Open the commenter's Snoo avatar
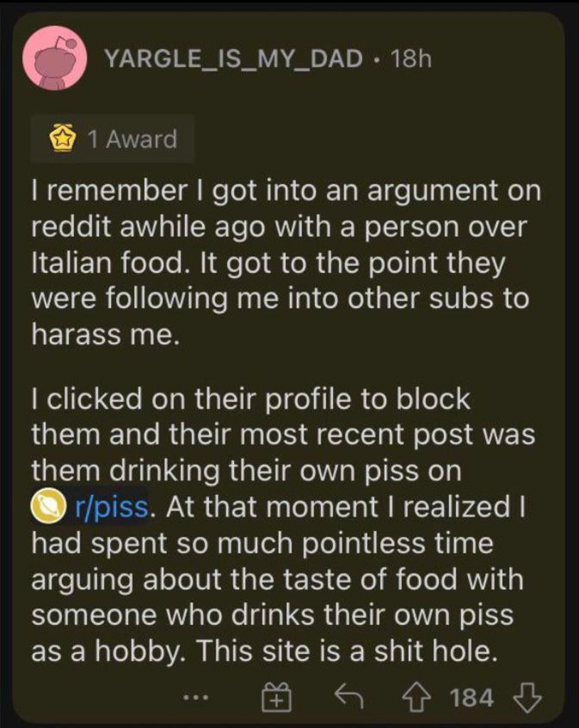The width and height of the screenshot is (579, 728). point(55,58)
